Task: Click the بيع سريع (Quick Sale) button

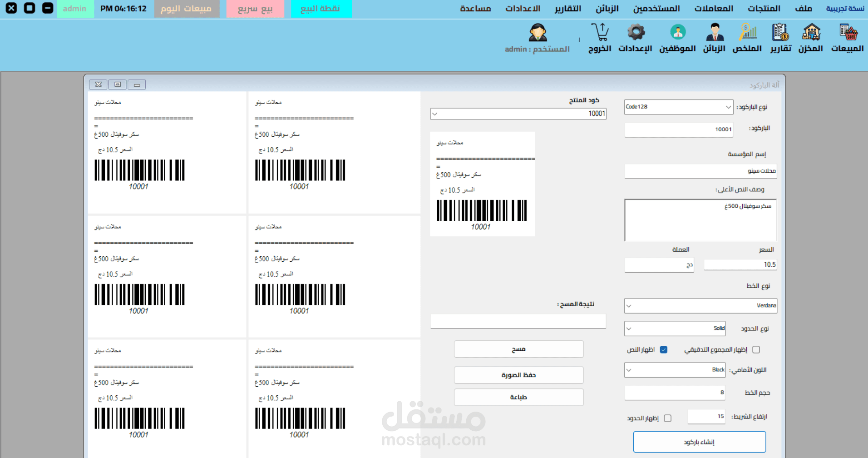Action: [255, 9]
